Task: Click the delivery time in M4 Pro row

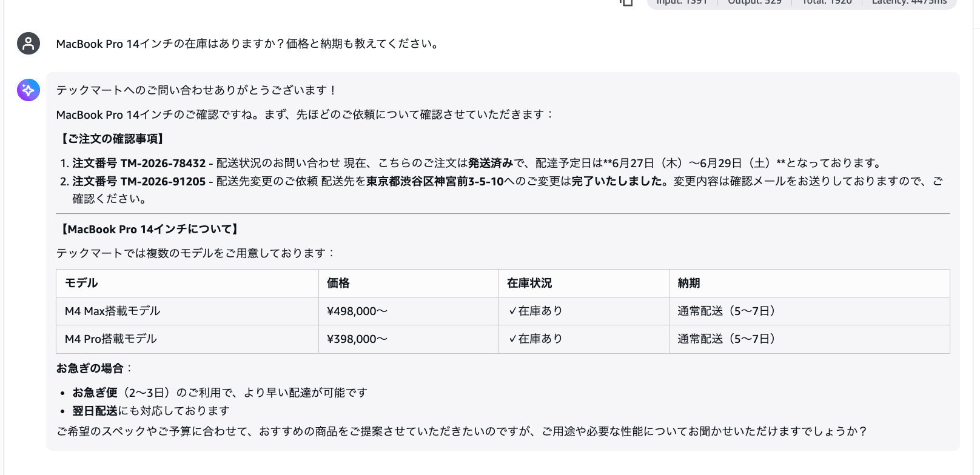Action: tap(728, 339)
